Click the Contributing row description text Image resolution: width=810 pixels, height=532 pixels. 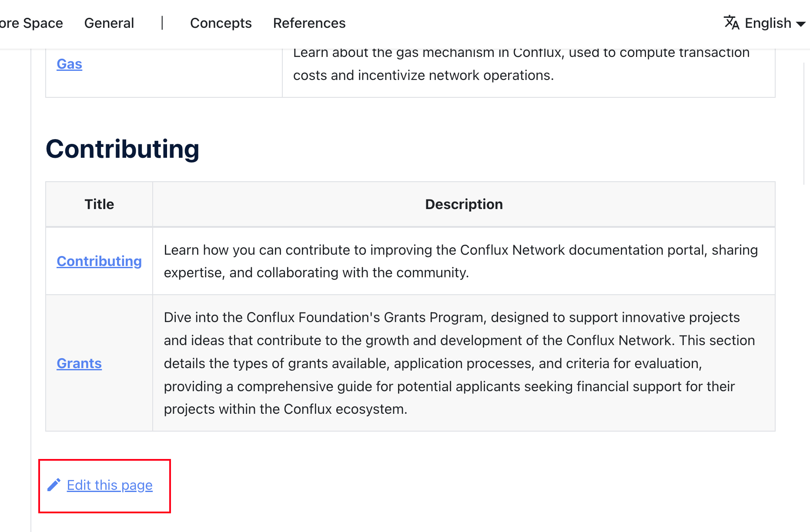461,261
